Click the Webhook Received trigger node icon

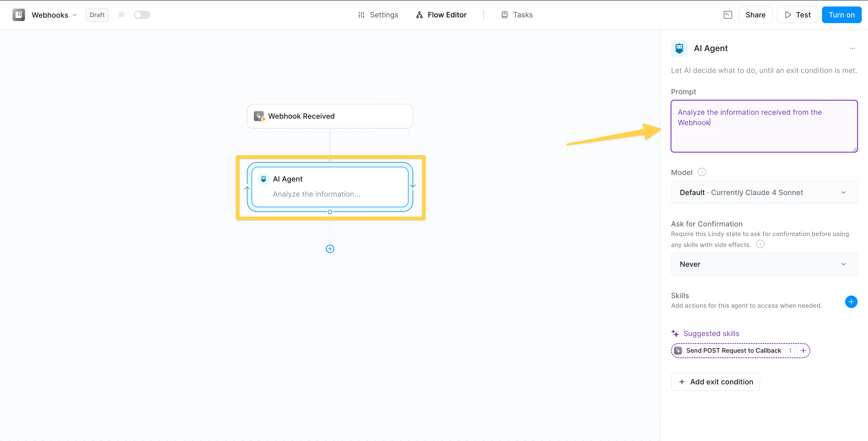(x=259, y=116)
